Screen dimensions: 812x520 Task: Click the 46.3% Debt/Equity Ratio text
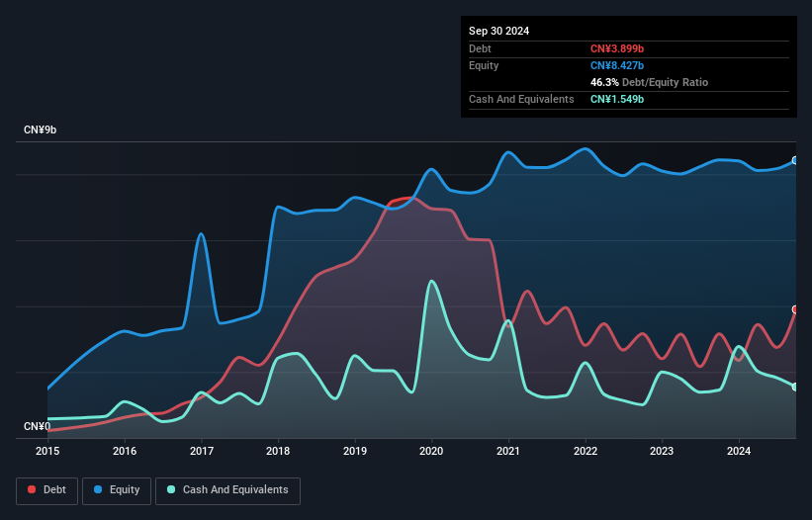(x=649, y=82)
